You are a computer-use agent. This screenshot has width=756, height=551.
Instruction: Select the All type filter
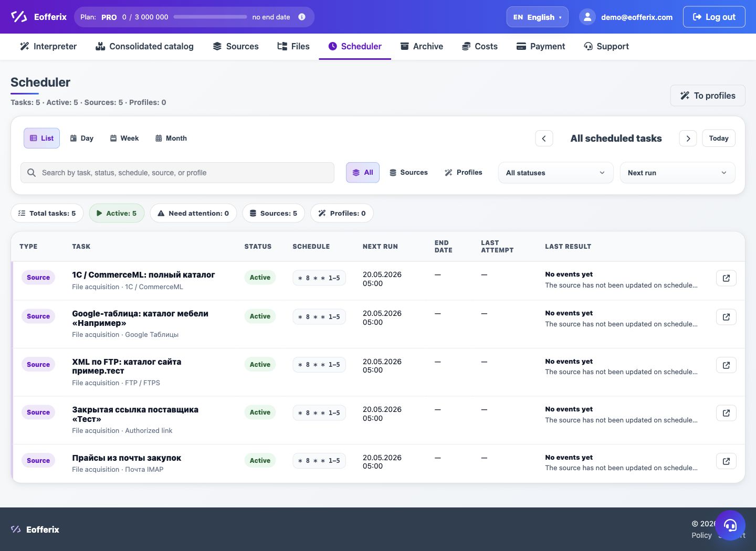click(363, 173)
